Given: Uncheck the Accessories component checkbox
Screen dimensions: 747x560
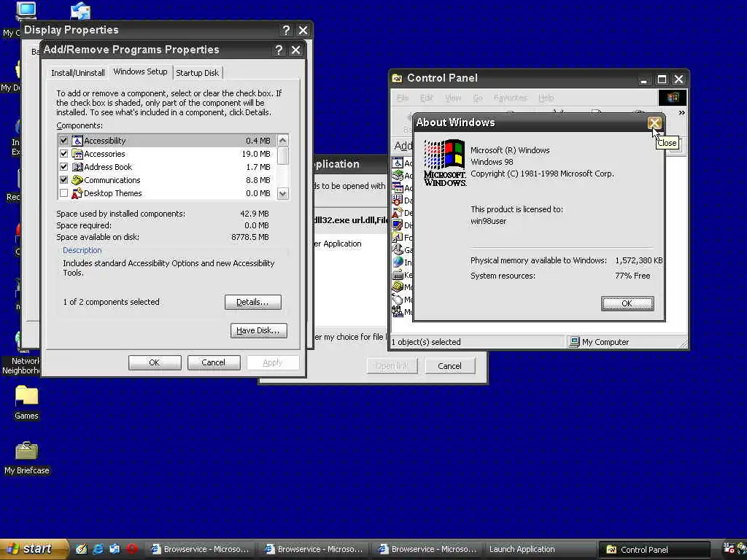Looking at the screenshot, I should (x=63, y=154).
